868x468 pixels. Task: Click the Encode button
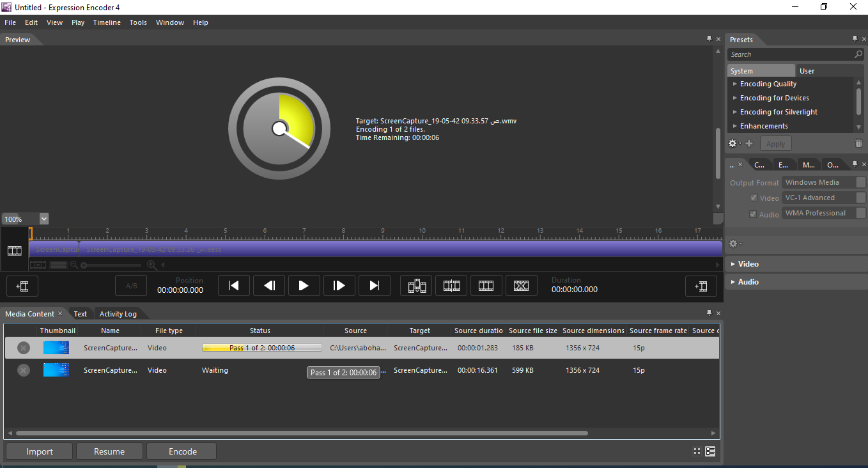coord(183,451)
